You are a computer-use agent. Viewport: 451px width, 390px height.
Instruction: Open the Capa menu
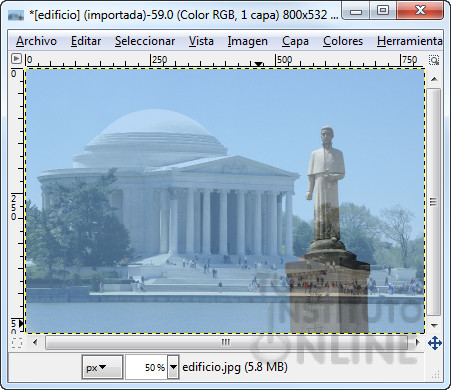pyautogui.click(x=295, y=41)
